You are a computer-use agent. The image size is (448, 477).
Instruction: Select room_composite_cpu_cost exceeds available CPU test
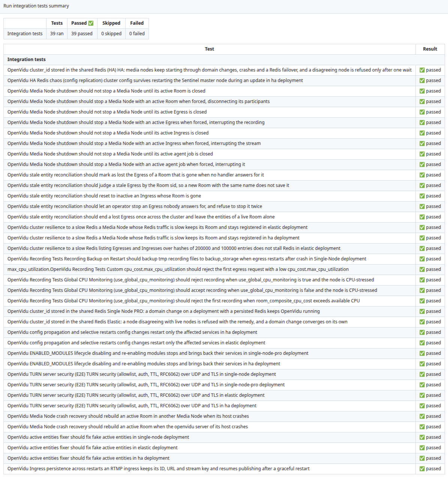pyautogui.click(x=184, y=301)
